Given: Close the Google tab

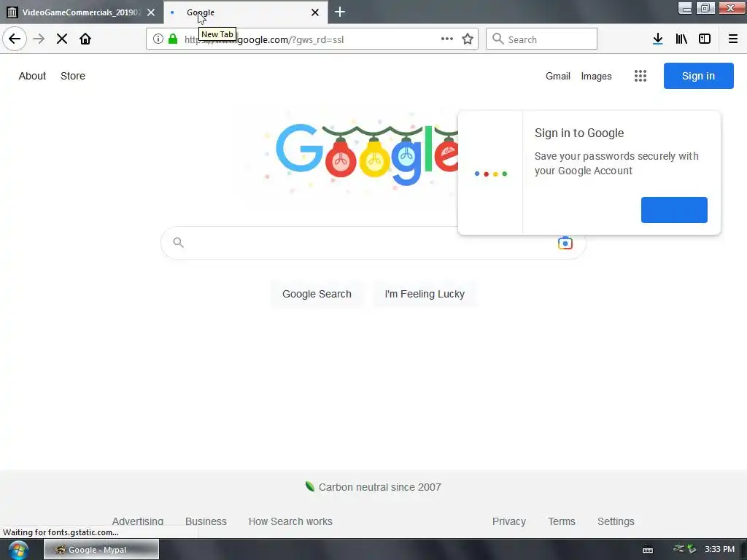Looking at the screenshot, I should [315, 12].
